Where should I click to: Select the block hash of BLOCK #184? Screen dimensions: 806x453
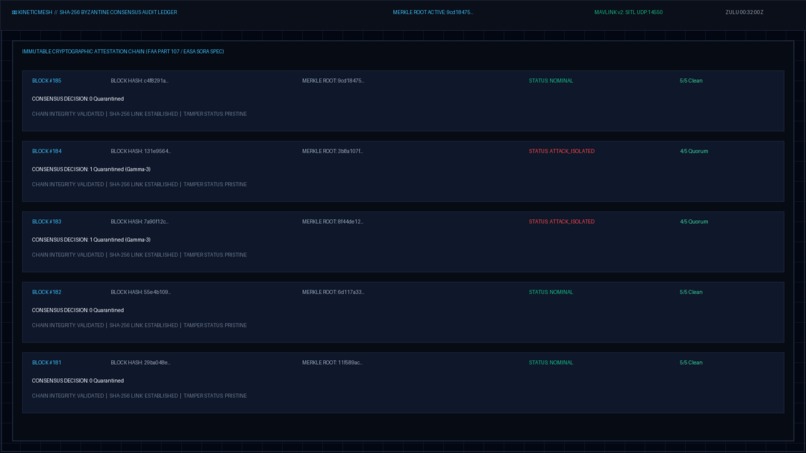140,151
